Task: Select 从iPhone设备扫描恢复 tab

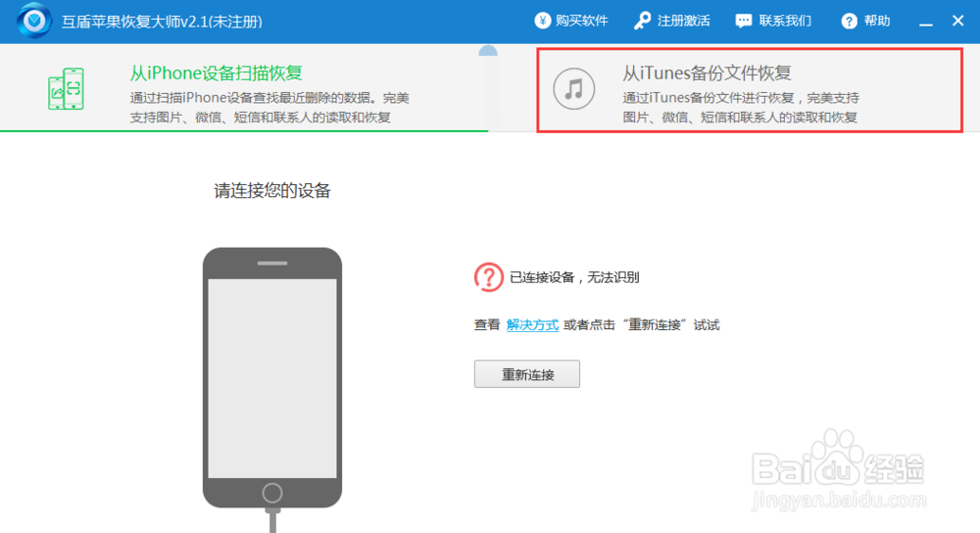Action: click(x=244, y=88)
